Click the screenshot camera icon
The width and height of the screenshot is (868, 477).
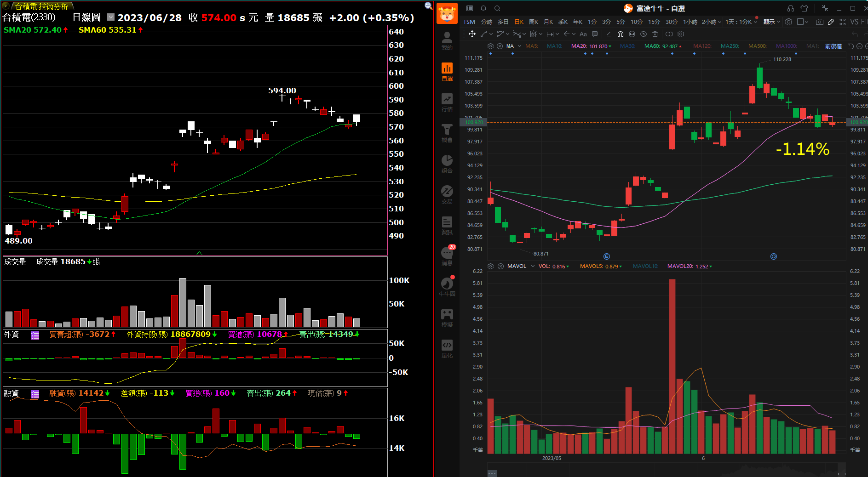[x=819, y=22]
